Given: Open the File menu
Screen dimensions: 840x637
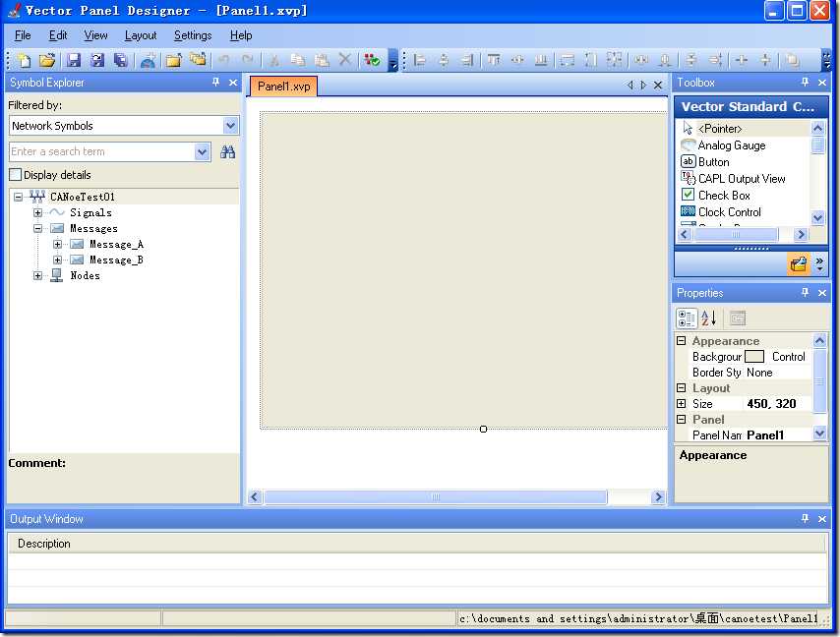Looking at the screenshot, I should tap(23, 35).
